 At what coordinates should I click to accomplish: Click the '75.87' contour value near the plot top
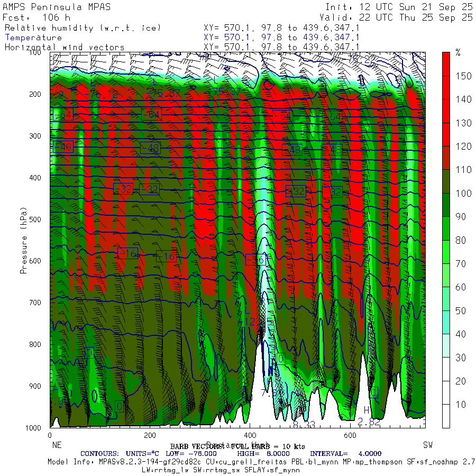coord(166,93)
